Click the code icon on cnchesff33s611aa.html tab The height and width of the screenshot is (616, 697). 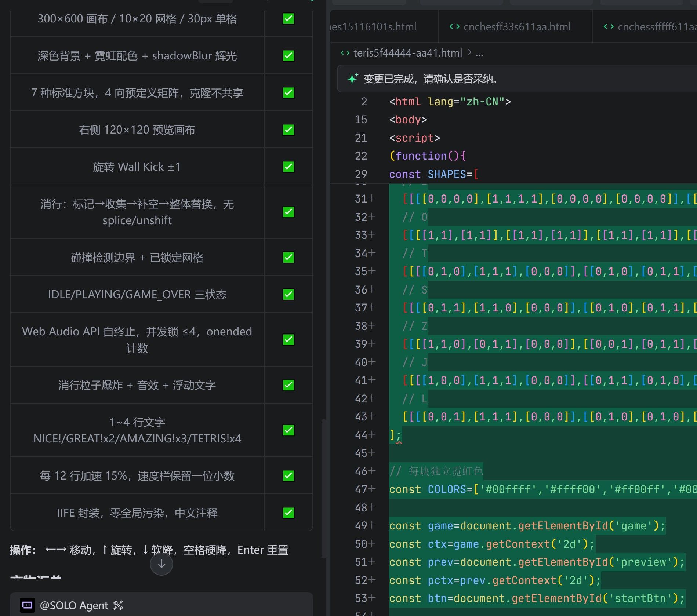(454, 27)
